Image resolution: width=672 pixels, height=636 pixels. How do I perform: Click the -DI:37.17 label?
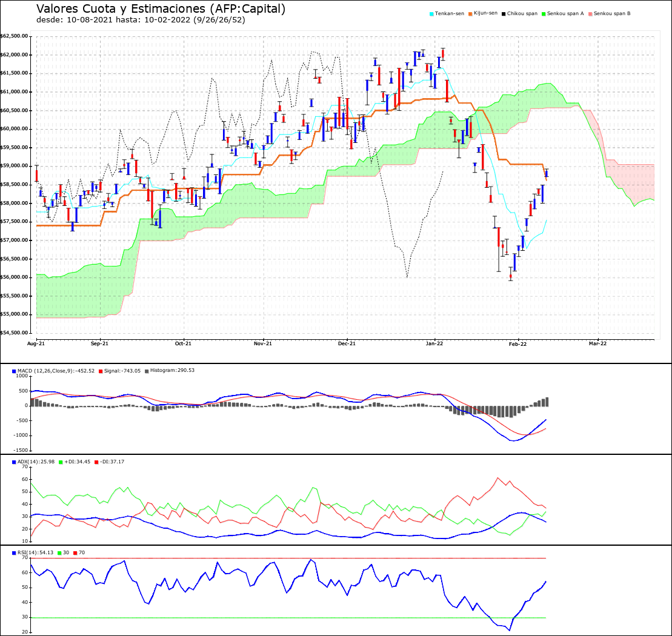pos(112,462)
